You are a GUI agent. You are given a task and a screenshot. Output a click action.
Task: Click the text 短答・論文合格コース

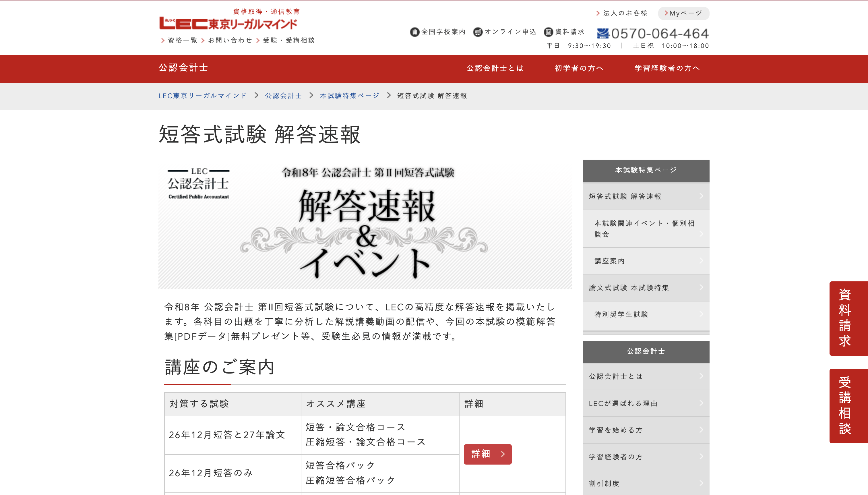pos(355,427)
